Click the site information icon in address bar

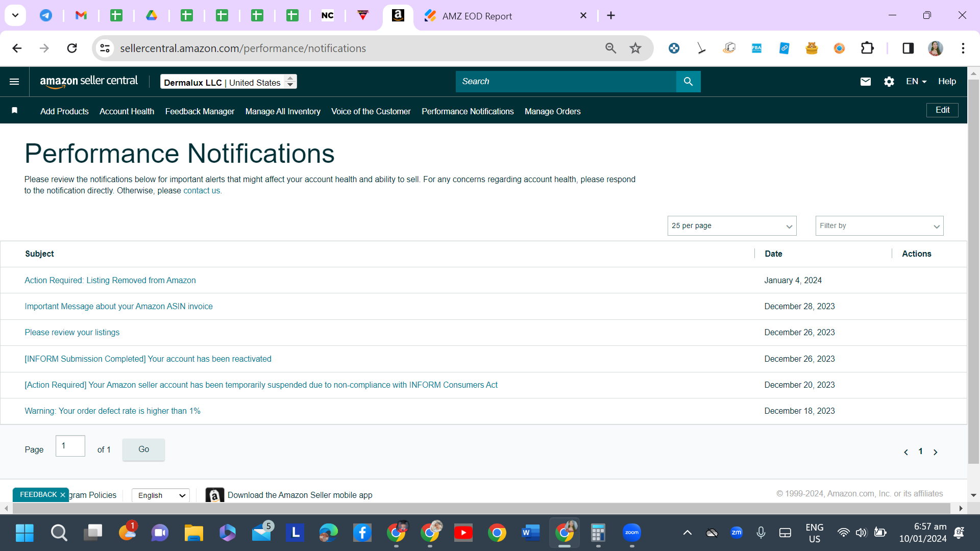click(x=105, y=48)
